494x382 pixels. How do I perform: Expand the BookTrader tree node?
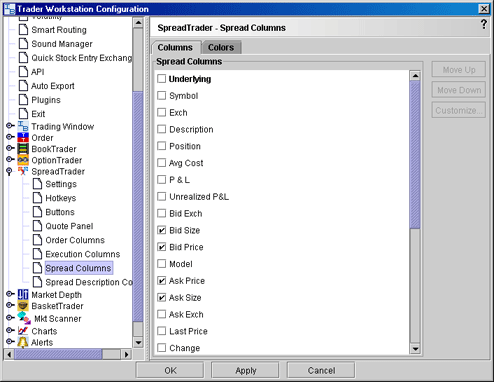pos(10,148)
